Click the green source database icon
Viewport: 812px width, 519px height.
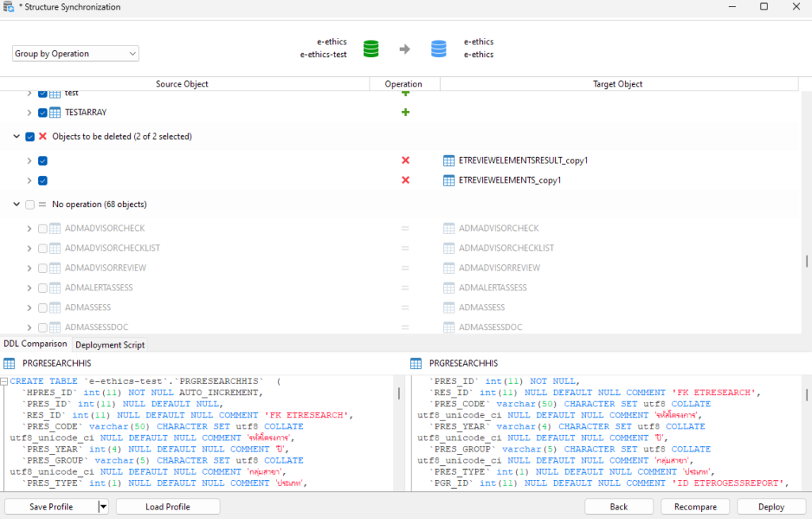[x=370, y=48]
